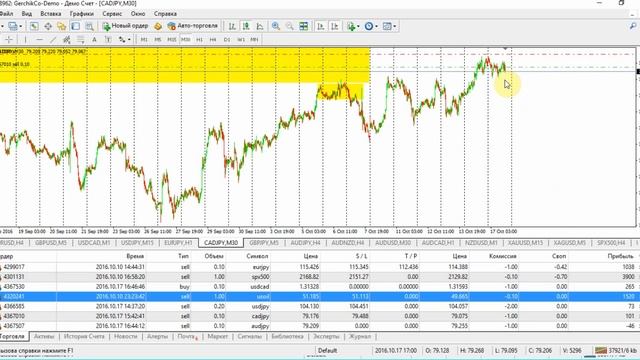The height and width of the screenshot is (360, 640).
Task: Select the Fibonacci Retracement tool
Action: [x=81, y=40]
